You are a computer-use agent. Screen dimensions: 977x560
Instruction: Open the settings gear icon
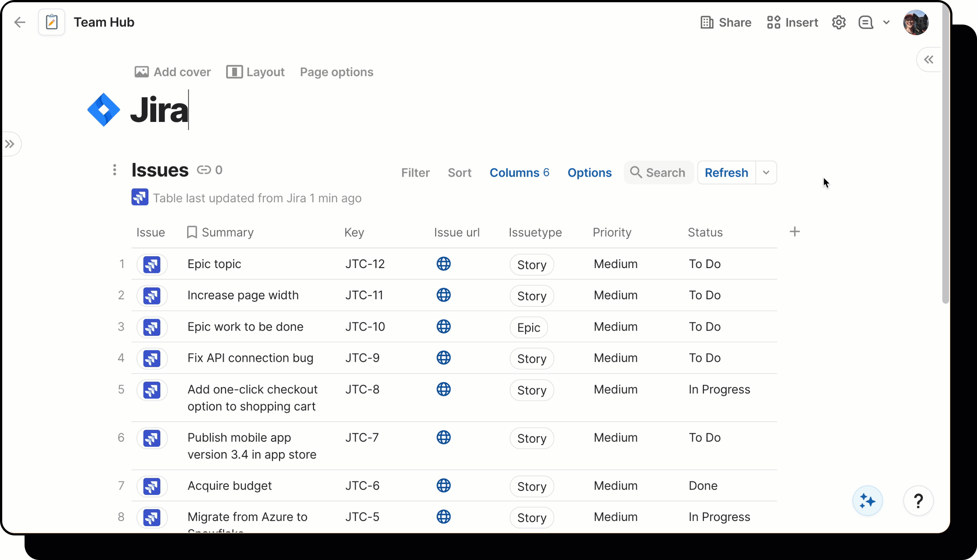[839, 22]
